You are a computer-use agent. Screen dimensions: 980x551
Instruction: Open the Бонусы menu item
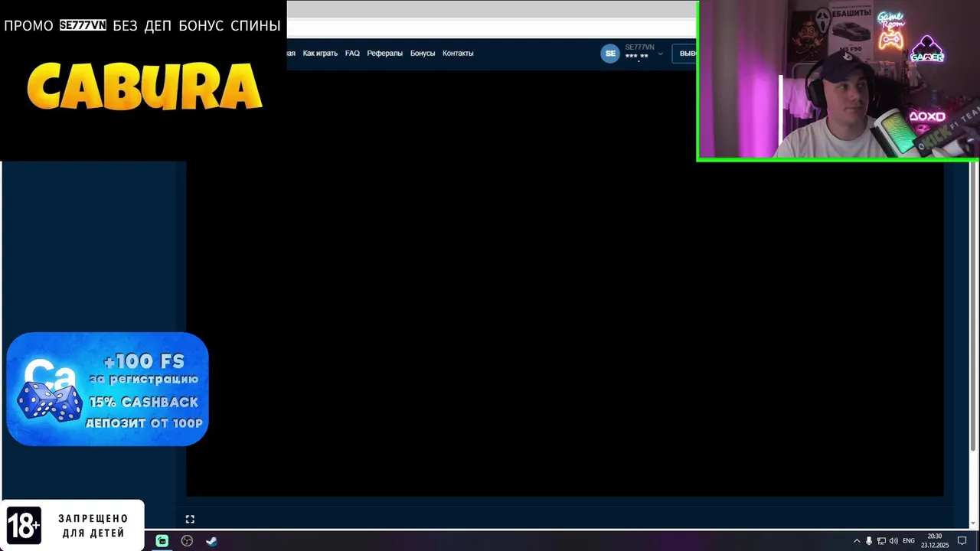pos(423,54)
